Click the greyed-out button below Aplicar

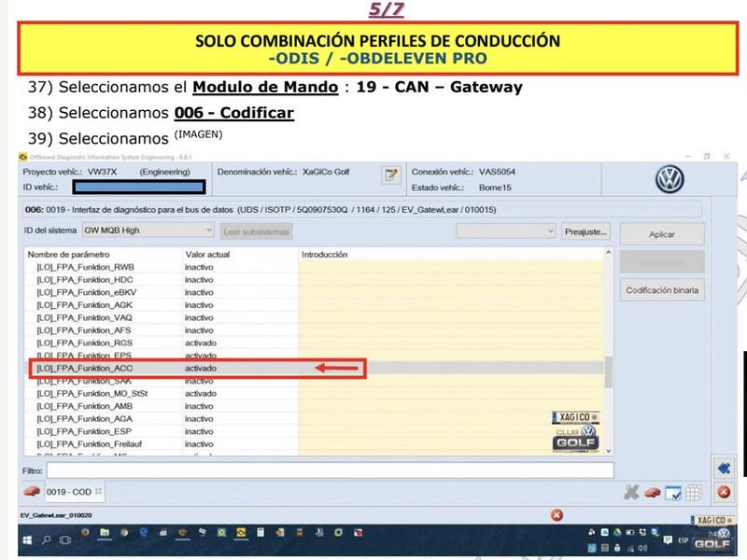[x=662, y=262]
